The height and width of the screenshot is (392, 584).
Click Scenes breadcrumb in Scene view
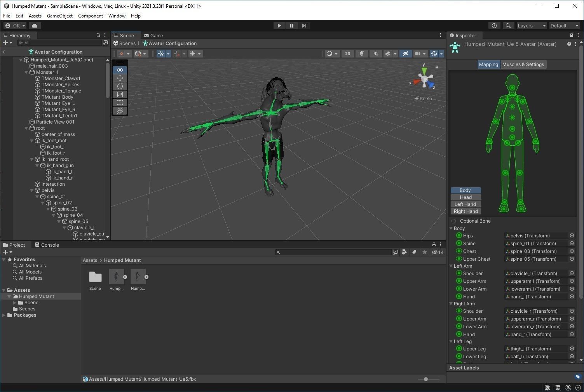point(124,44)
